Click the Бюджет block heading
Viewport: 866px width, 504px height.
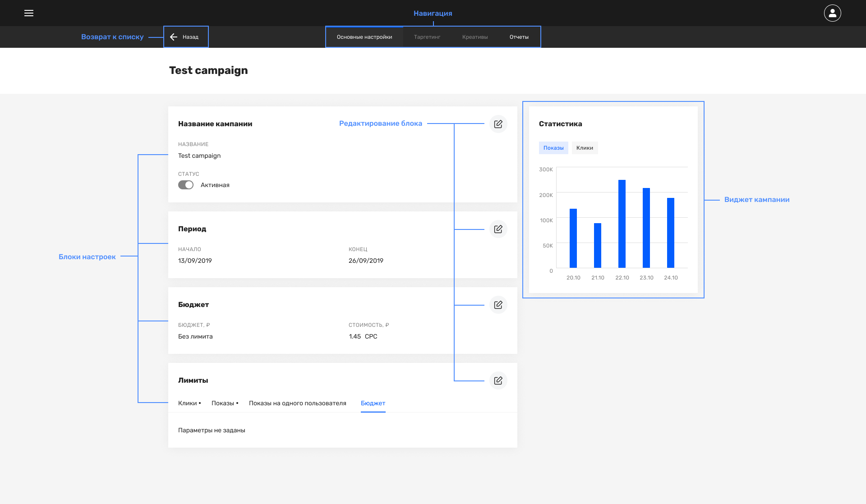pos(193,305)
